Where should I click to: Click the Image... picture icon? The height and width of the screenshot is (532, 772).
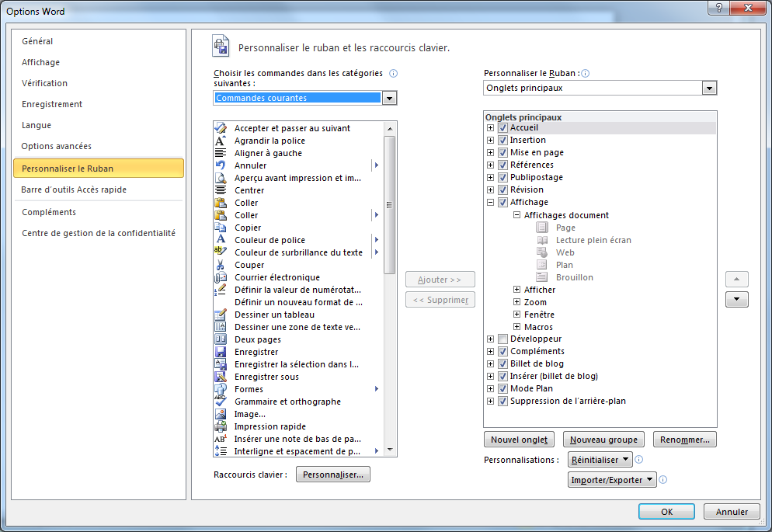coord(221,415)
